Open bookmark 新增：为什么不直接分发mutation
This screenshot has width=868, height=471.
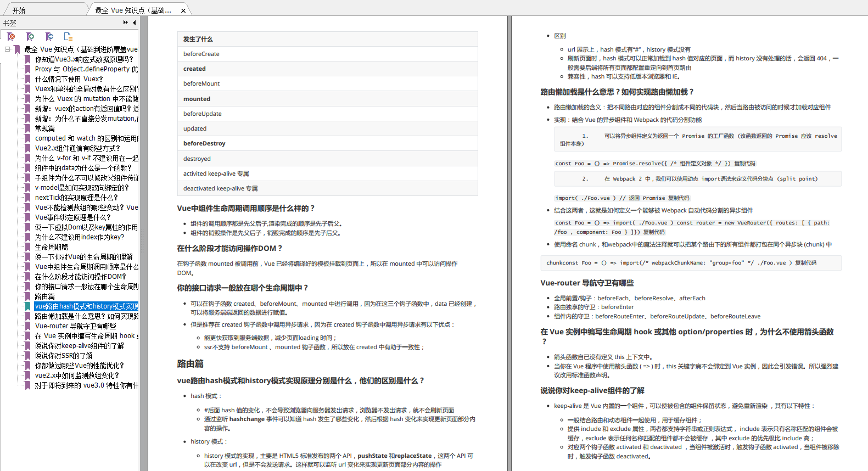(86, 119)
